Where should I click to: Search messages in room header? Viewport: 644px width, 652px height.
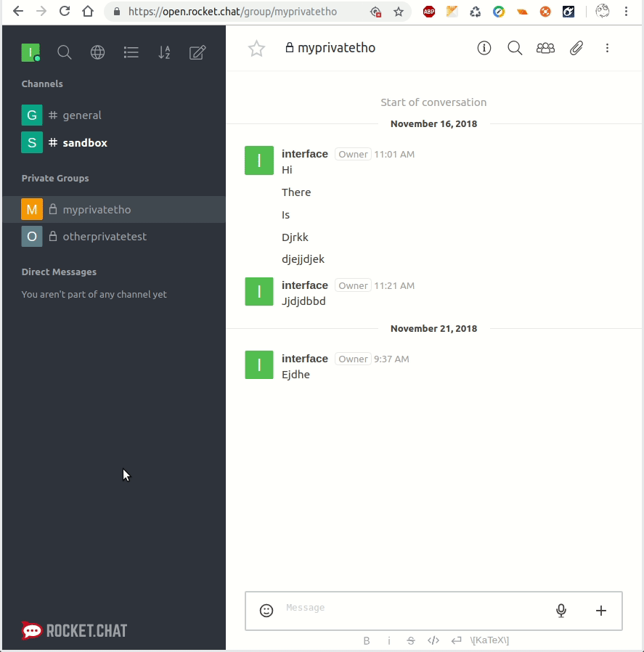515,48
